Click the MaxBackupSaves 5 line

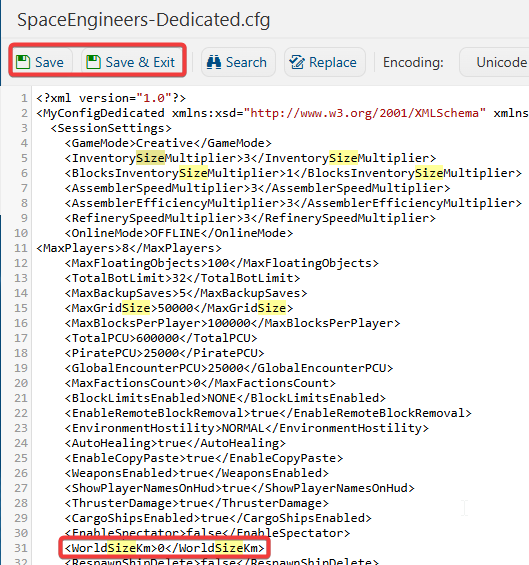[186, 293]
